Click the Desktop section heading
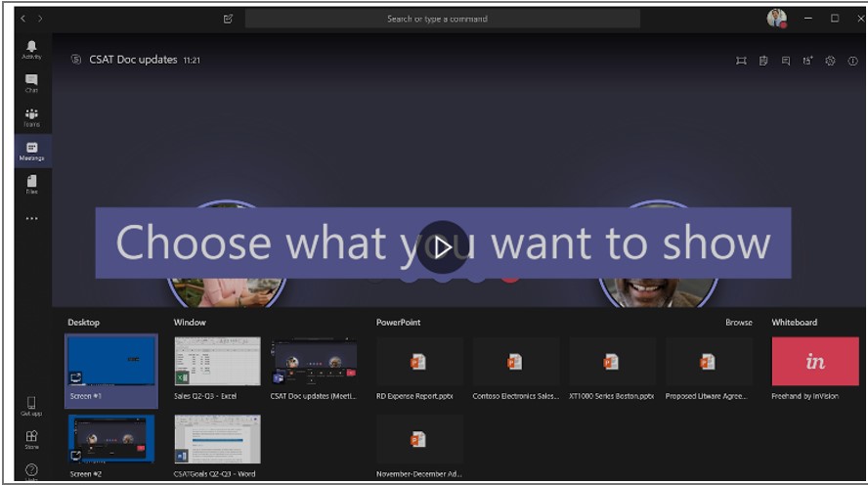This screenshot has width=868, height=485. coord(84,323)
